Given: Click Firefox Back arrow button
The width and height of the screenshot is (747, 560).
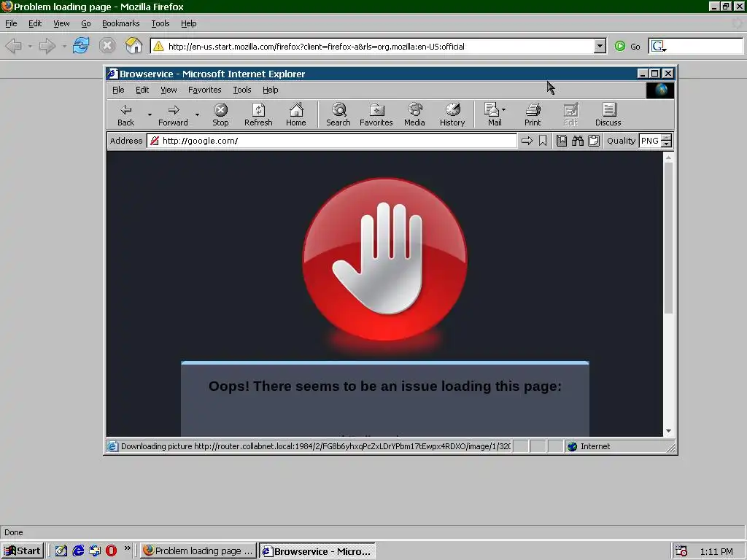Looking at the screenshot, I should pyautogui.click(x=13, y=46).
